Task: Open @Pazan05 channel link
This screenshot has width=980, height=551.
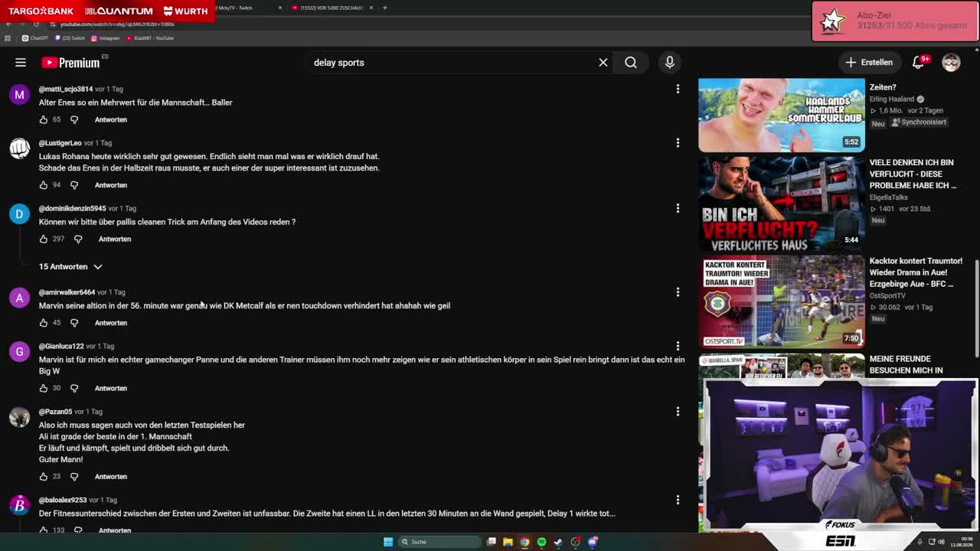Action: 55,412
